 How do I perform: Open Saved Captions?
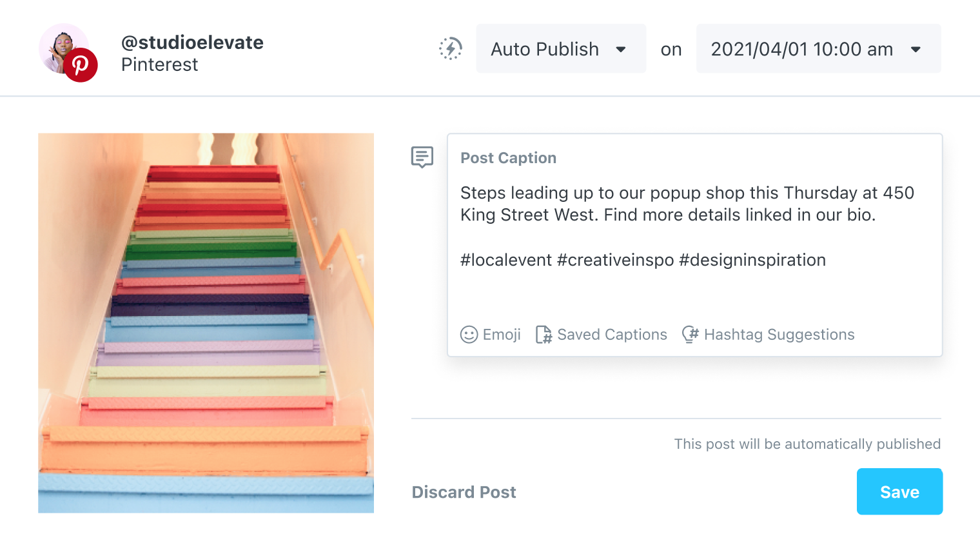(x=612, y=335)
